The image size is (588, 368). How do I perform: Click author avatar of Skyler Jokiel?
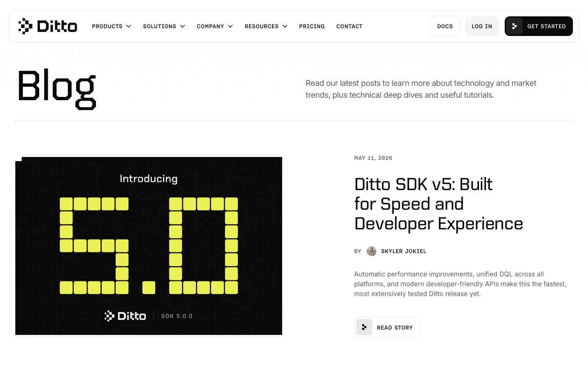point(372,251)
